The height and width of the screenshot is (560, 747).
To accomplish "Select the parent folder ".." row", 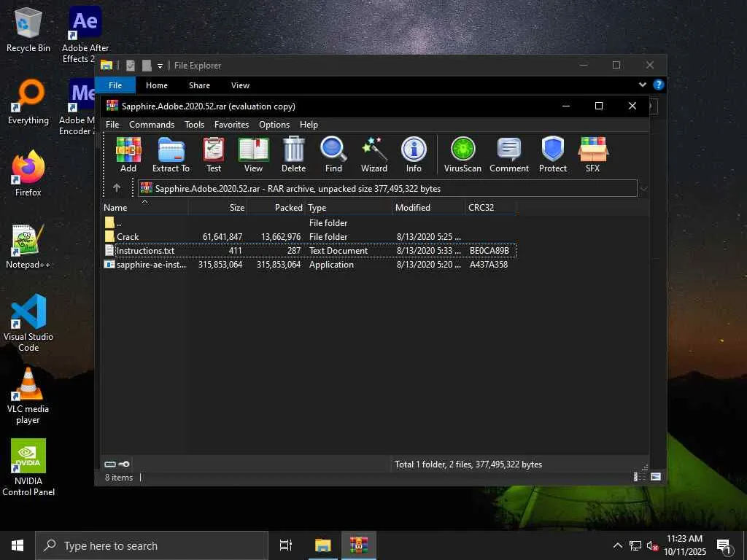I will coord(309,223).
